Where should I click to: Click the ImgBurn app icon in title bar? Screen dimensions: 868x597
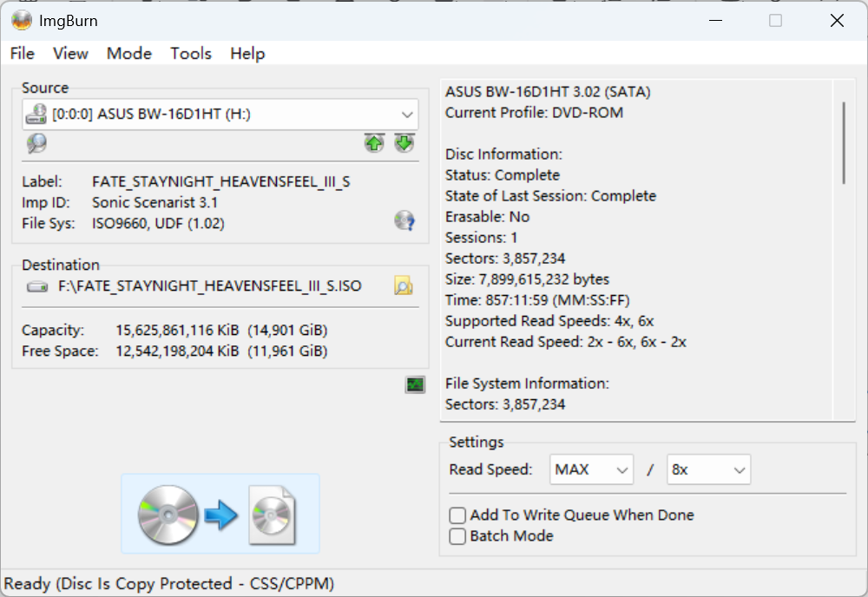22,21
